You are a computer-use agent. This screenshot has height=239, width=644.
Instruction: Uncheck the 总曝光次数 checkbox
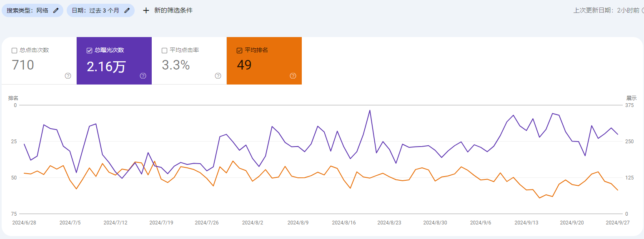point(89,50)
